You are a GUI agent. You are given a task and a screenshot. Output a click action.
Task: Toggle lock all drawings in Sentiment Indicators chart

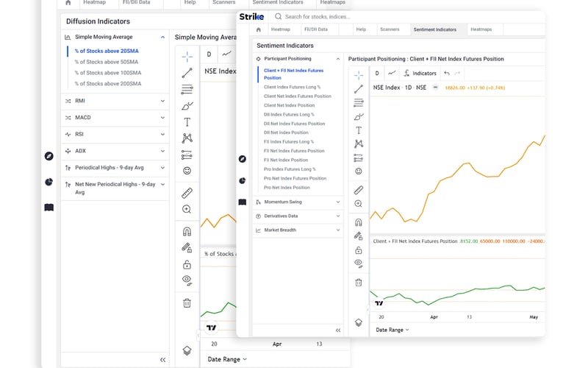click(x=359, y=250)
